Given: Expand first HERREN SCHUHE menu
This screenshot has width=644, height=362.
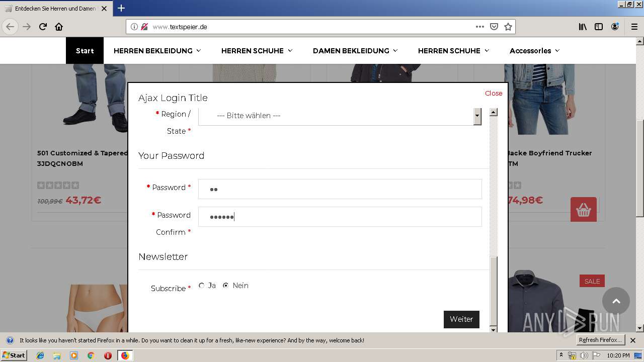Looking at the screenshot, I should [257, 51].
